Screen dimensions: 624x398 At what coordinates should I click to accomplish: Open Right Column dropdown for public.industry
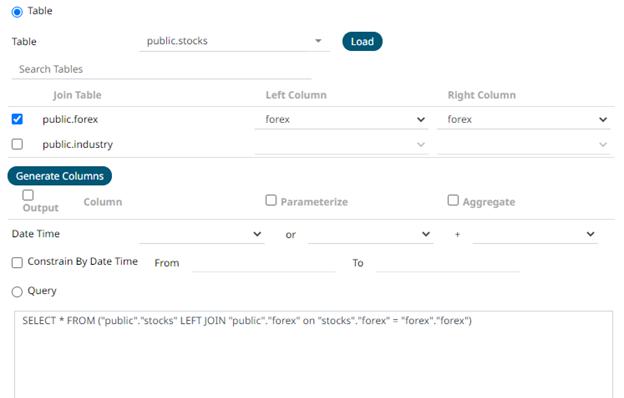pos(524,144)
